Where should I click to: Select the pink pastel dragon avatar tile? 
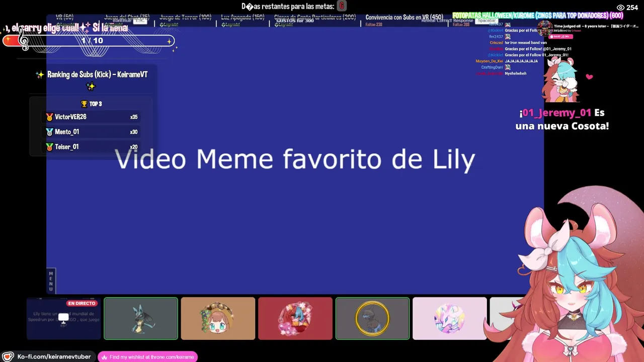(x=450, y=318)
